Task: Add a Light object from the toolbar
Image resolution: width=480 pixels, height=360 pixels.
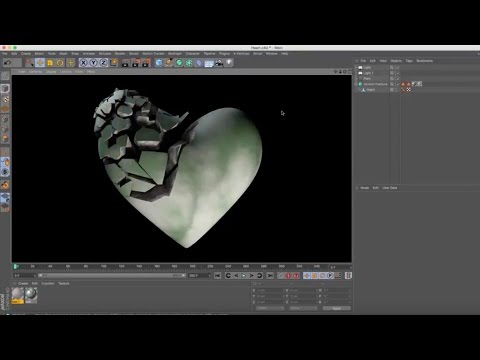Action: [x=229, y=63]
